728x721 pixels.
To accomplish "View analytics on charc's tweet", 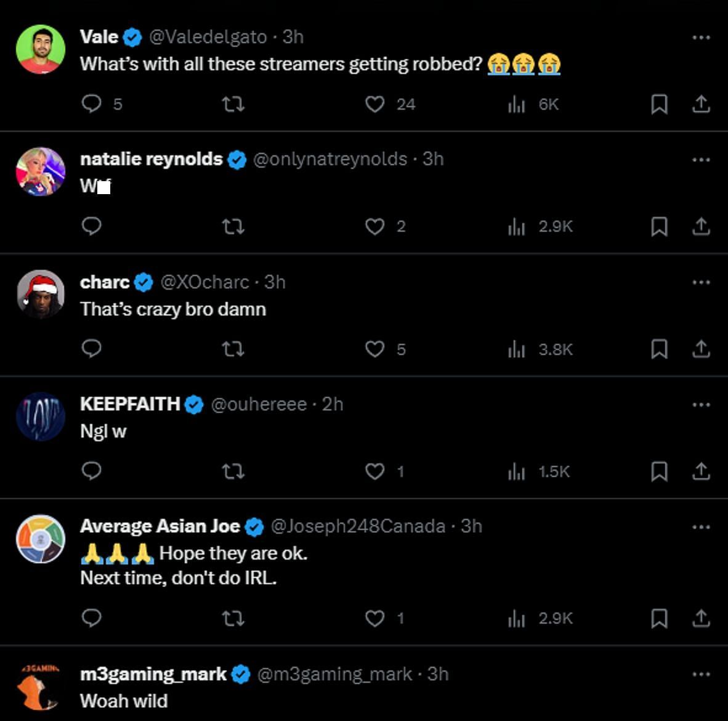I will tap(516, 349).
